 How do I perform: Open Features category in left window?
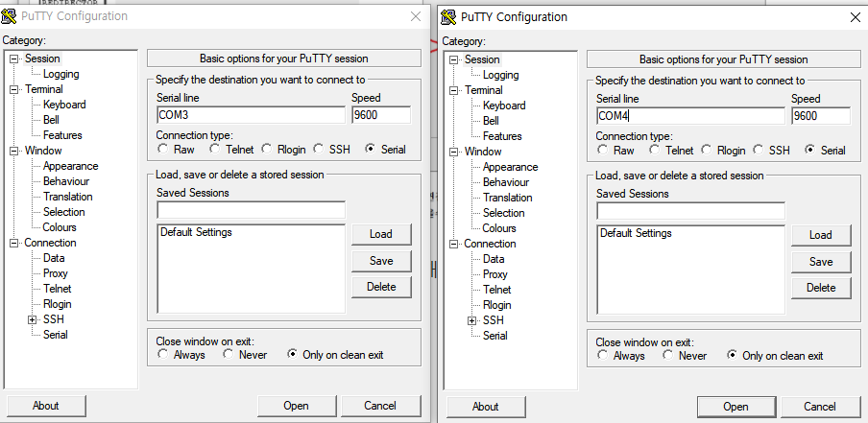62,135
